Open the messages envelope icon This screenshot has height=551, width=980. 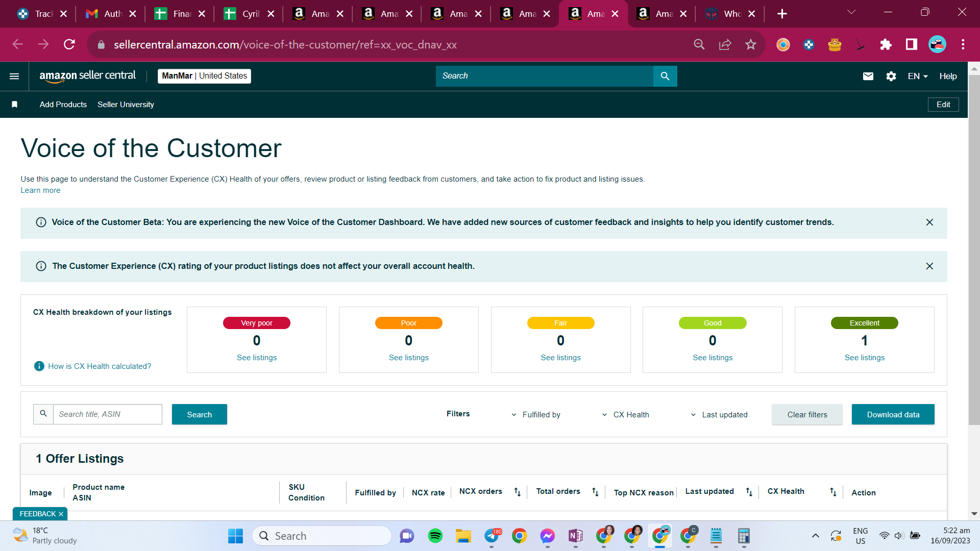(868, 76)
